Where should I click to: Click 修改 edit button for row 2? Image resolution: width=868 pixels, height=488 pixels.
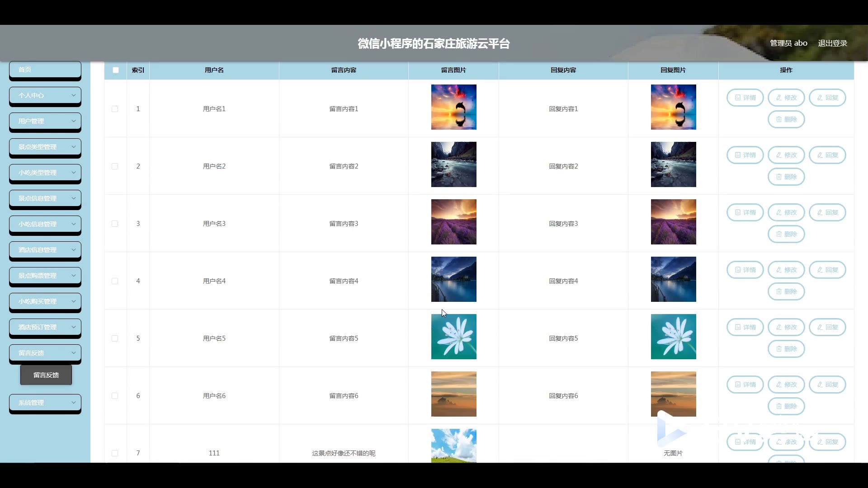[786, 155]
